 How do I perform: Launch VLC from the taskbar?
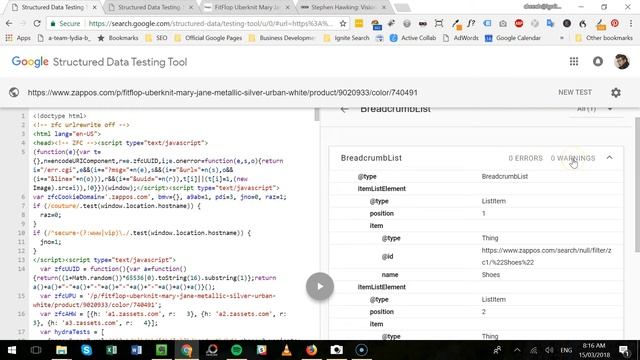pyautogui.click(x=287, y=350)
